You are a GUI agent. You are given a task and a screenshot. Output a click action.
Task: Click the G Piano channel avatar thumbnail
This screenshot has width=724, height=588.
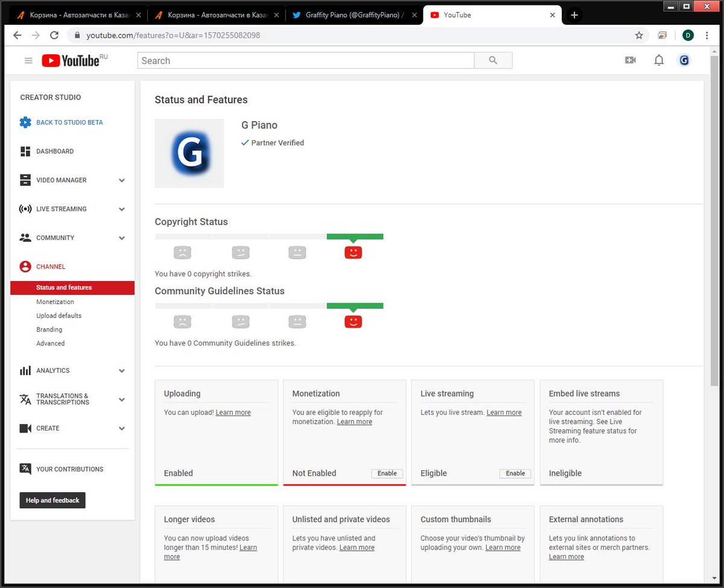tap(189, 153)
